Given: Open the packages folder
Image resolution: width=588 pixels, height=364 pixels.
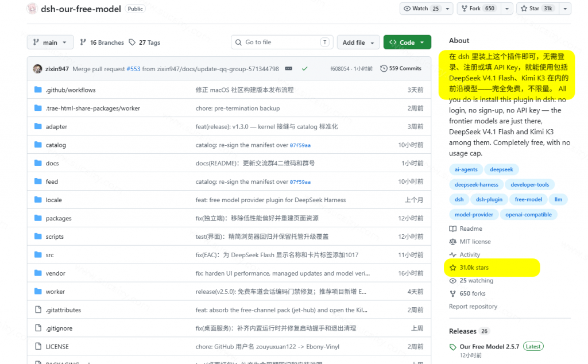Looking at the screenshot, I should 59,218.
